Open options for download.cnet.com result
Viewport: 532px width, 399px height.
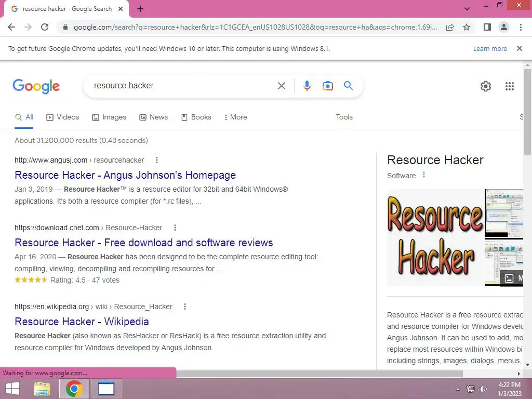click(x=175, y=228)
